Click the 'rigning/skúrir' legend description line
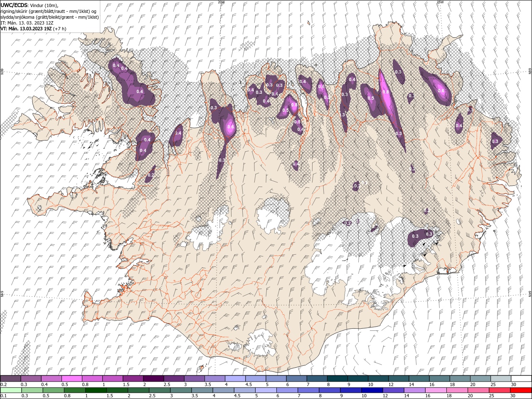Image resolution: width=532 pixels, height=399 pixels. pyautogui.click(x=49, y=11)
